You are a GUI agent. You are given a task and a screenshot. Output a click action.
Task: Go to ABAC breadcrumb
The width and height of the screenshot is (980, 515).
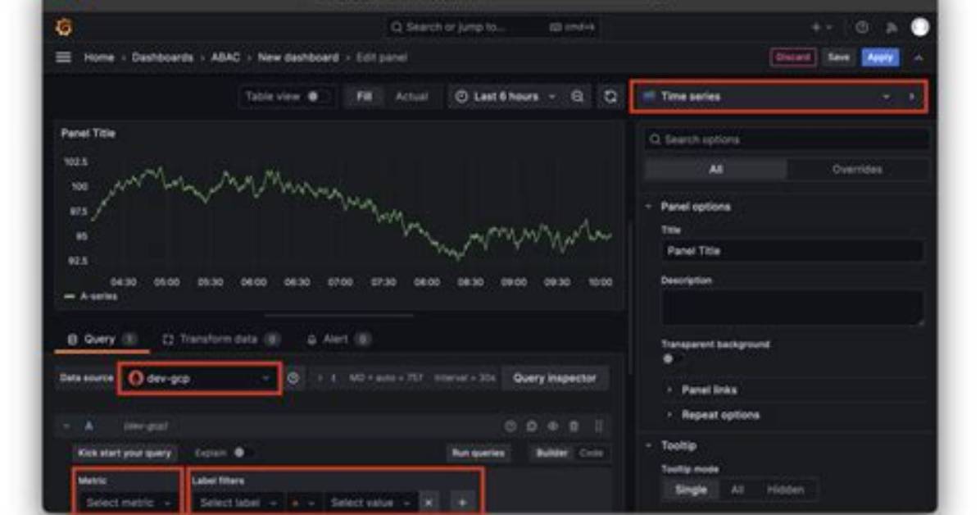(225, 57)
